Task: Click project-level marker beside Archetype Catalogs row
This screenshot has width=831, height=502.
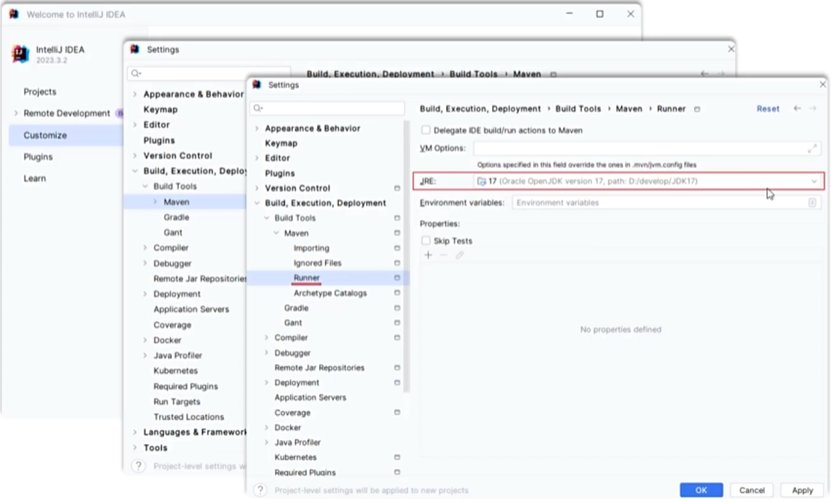Action: tap(397, 293)
